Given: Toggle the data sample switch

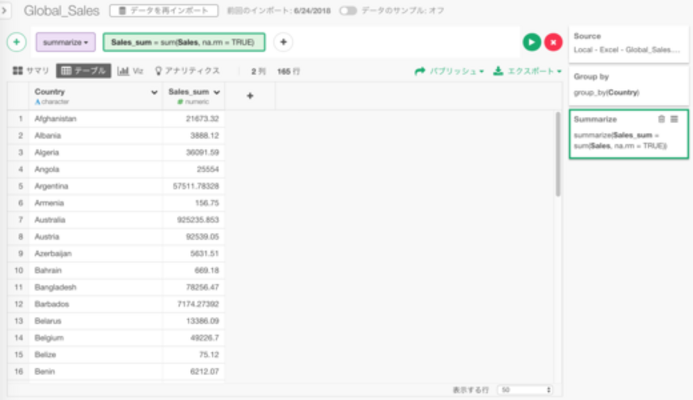Looking at the screenshot, I should (348, 11).
